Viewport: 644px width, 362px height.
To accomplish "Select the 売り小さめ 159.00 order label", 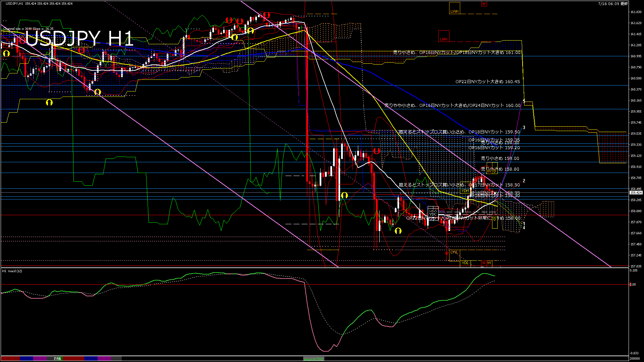I will point(500,159).
